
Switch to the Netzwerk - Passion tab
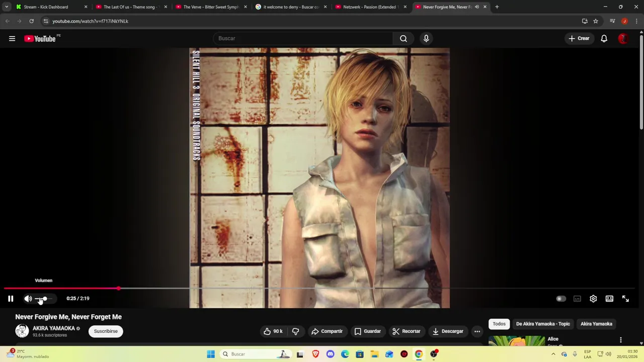[370, 7]
